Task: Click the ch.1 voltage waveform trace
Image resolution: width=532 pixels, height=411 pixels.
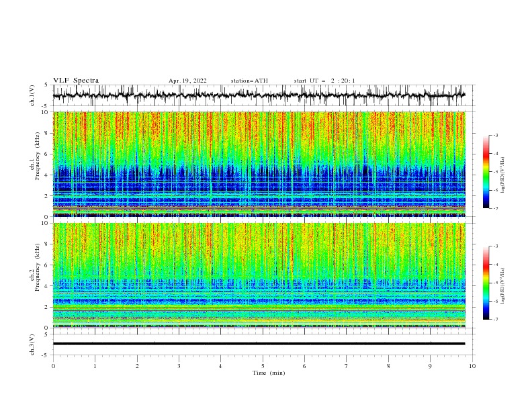Action: pyautogui.click(x=259, y=95)
